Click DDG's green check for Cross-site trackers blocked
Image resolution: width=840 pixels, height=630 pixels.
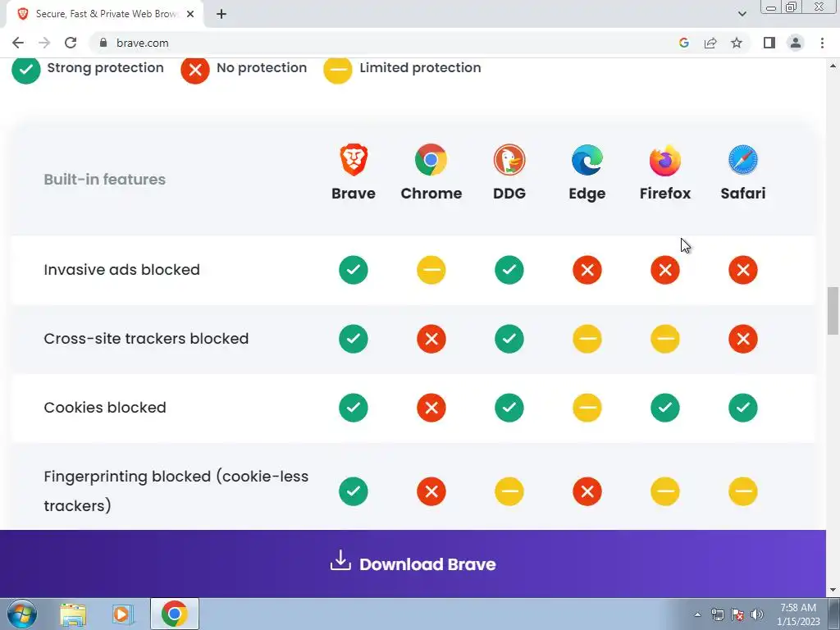point(509,339)
